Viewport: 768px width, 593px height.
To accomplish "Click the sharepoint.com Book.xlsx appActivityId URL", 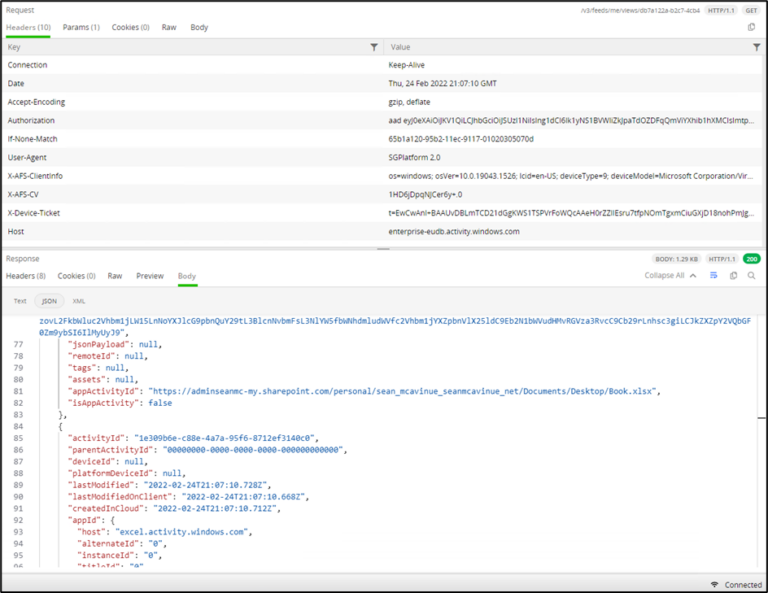I will [x=404, y=391].
